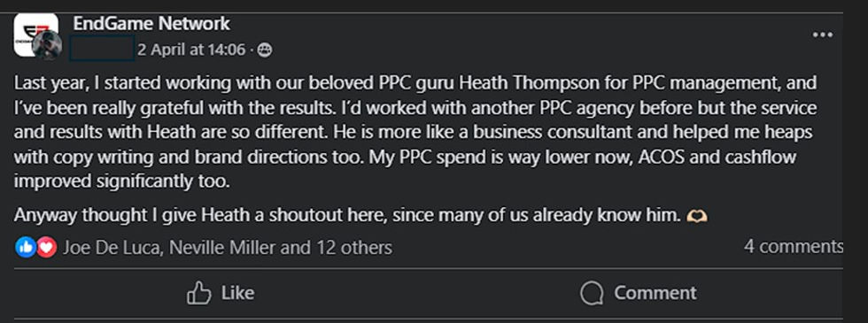Click the shoutout sentence in the post

coord(347,215)
